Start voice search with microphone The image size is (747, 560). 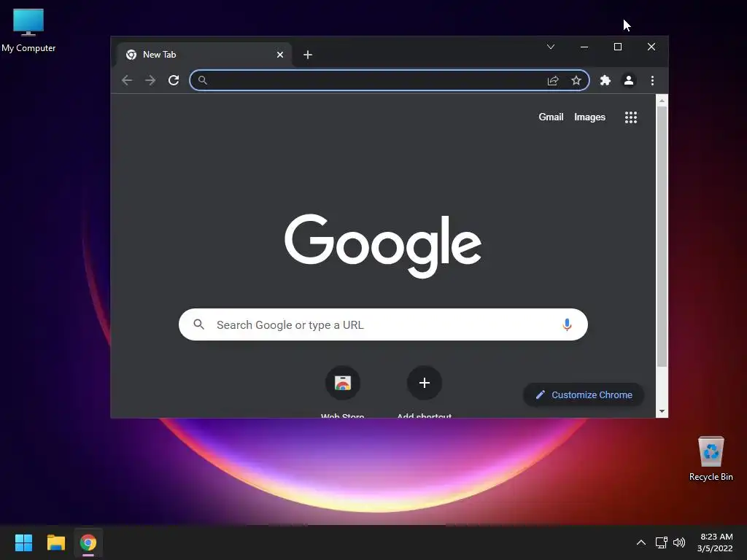point(567,324)
